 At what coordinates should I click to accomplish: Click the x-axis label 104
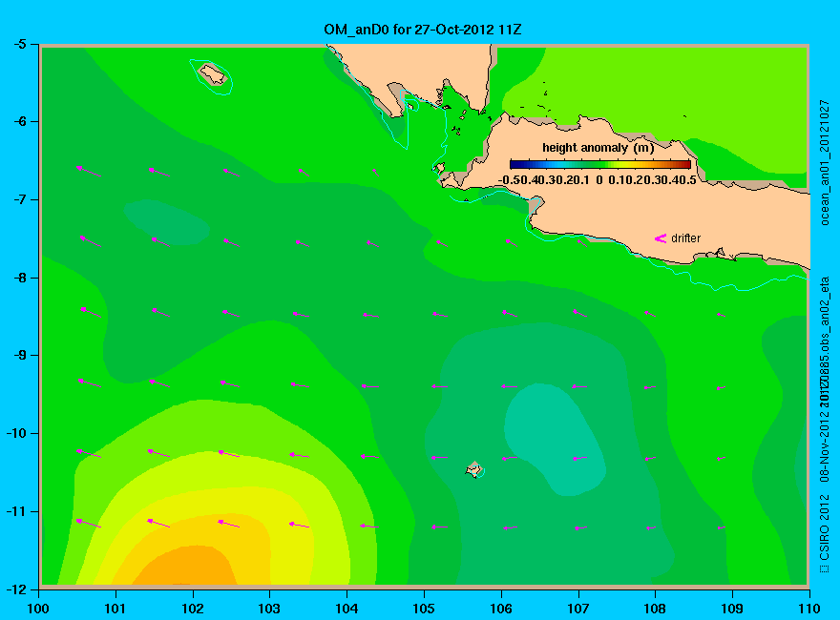[x=346, y=609]
